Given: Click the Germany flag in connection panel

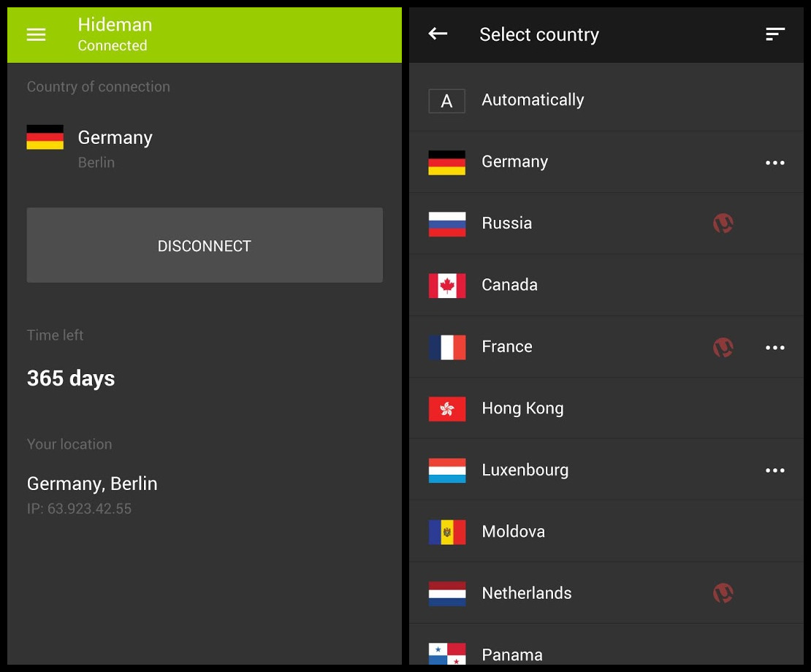Looking at the screenshot, I should click(45, 137).
